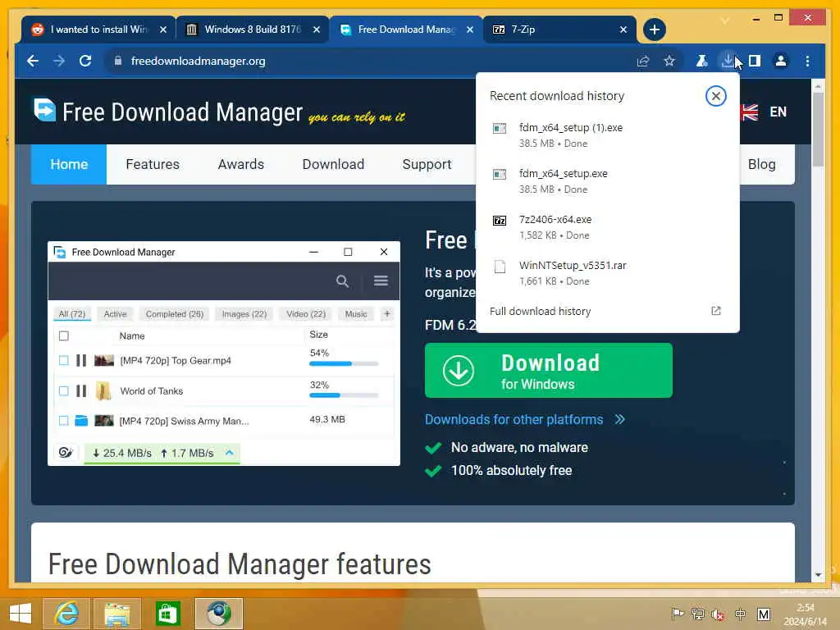Open Full download history link
The height and width of the screenshot is (630, 840).
(x=540, y=311)
